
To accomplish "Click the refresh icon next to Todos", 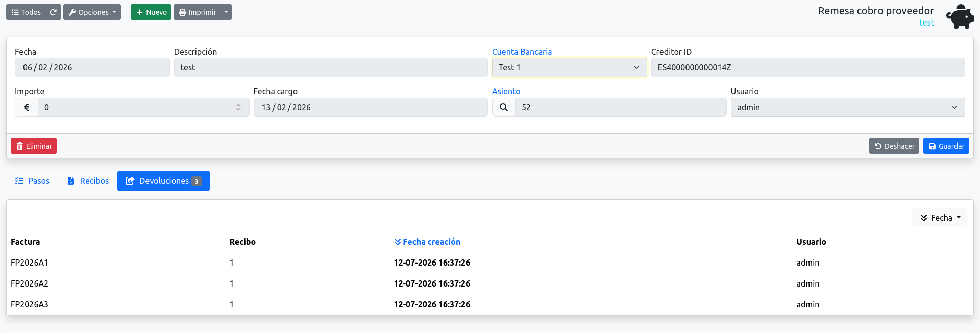I will 53,12.
